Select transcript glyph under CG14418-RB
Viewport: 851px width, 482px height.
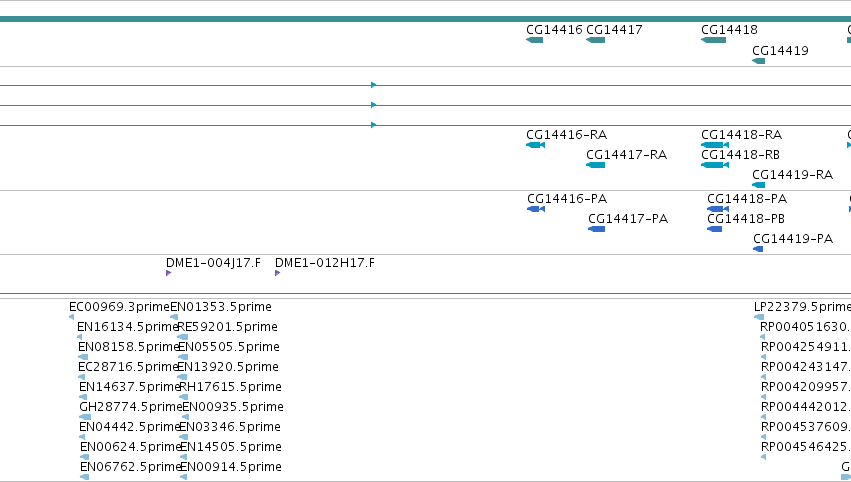[x=715, y=165]
